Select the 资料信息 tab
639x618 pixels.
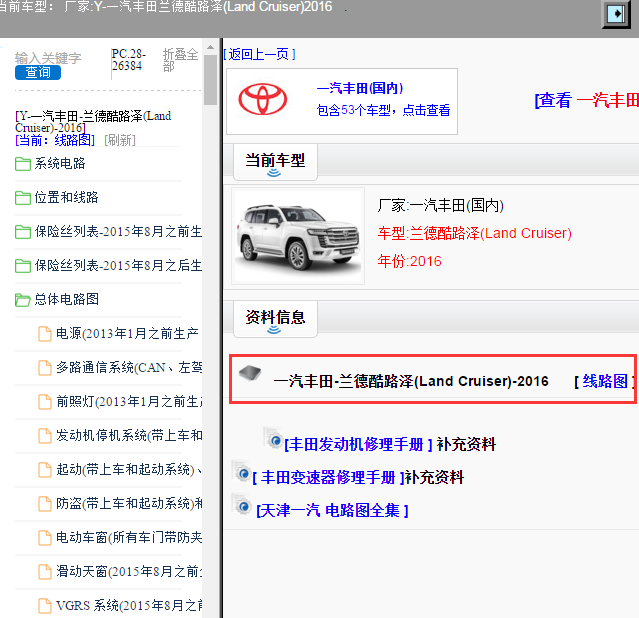[275, 319]
